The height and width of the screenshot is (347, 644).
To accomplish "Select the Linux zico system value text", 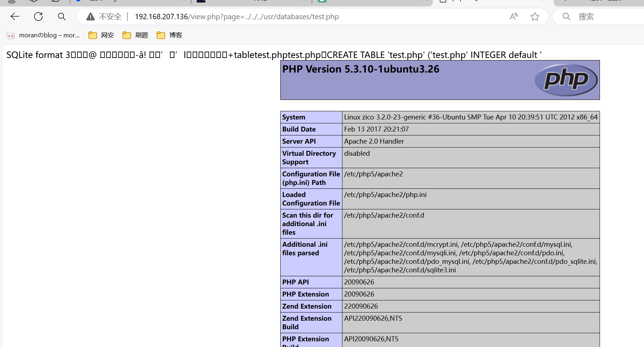I will (x=471, y=117).
